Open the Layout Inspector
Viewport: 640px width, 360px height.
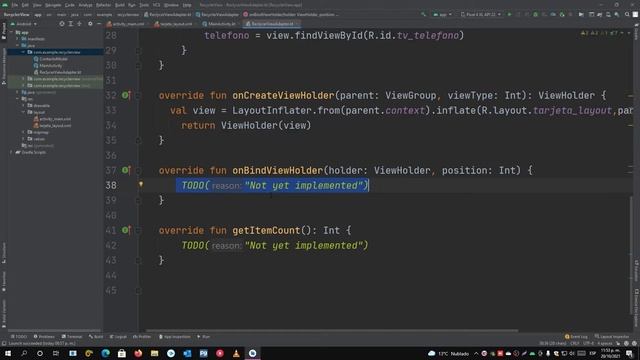(x=611, y=337)
